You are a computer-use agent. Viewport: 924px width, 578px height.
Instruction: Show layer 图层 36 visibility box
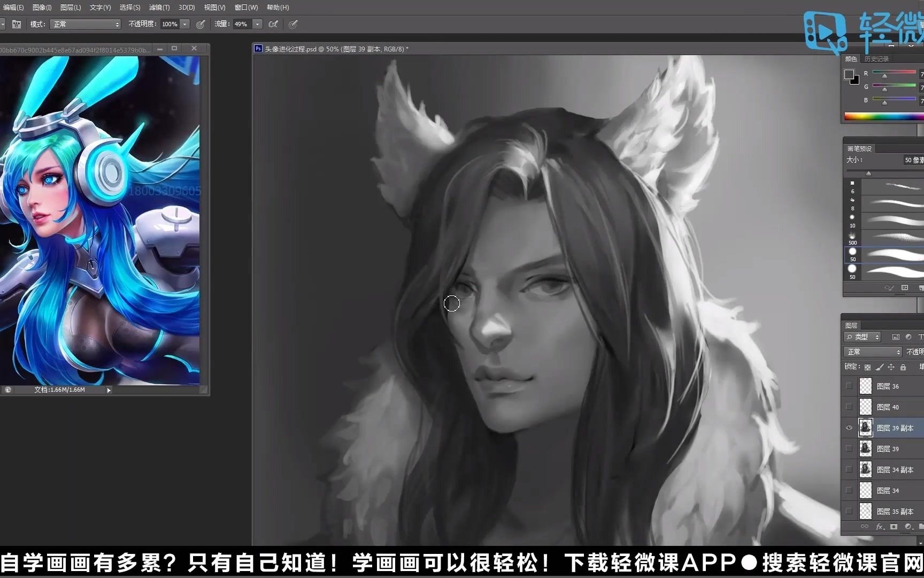[x=849, y=386]
